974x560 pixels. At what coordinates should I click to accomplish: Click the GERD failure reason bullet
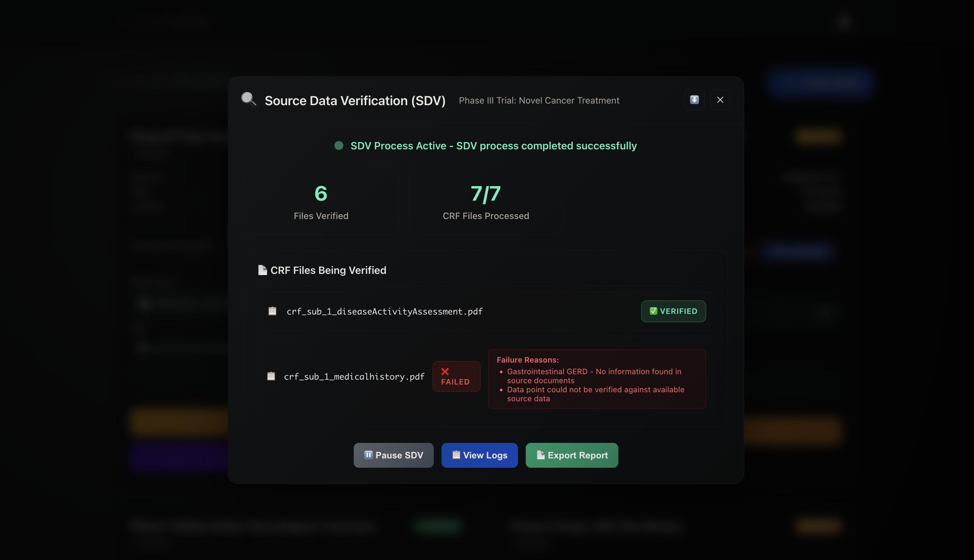click(x=594, y=376)
